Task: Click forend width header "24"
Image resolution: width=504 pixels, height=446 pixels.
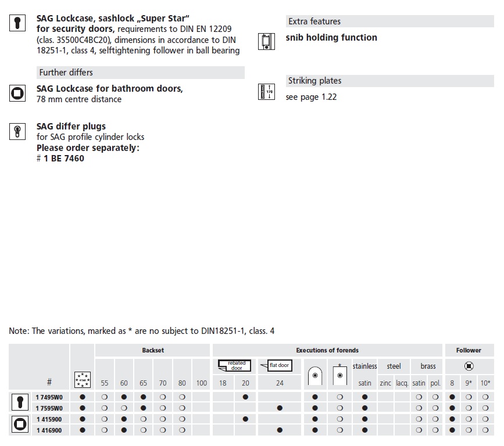Action: pos(280,383)
